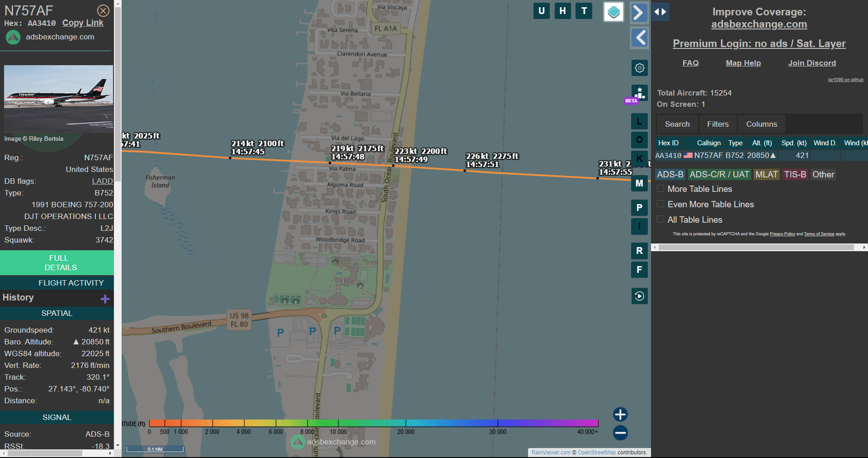Toggle the ADS-C/R / UAT source filter

pos(719,174)
